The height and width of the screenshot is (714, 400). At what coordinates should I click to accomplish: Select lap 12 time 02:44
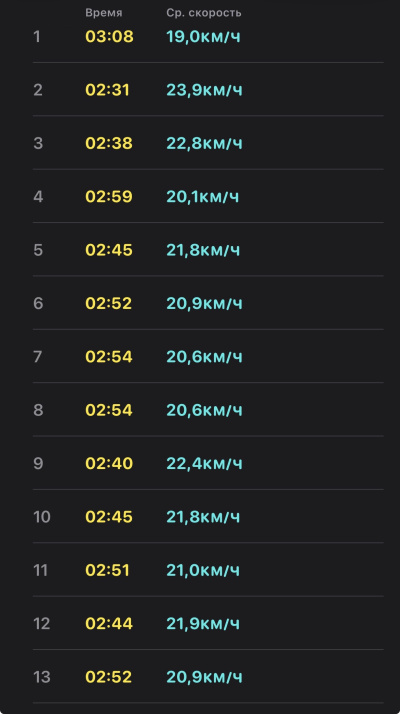pos(109,623)
